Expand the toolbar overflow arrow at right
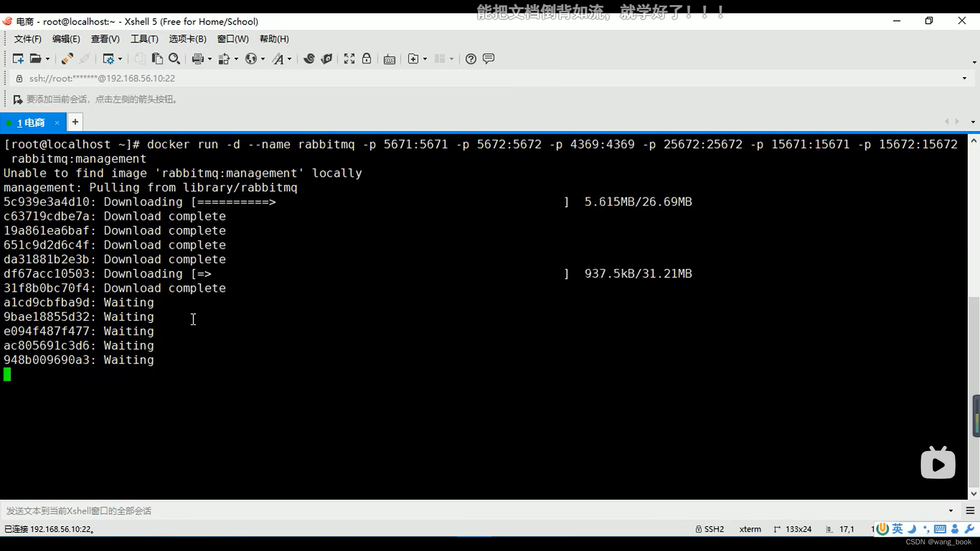This screenshot has height=551, width=980. [974, 62]
